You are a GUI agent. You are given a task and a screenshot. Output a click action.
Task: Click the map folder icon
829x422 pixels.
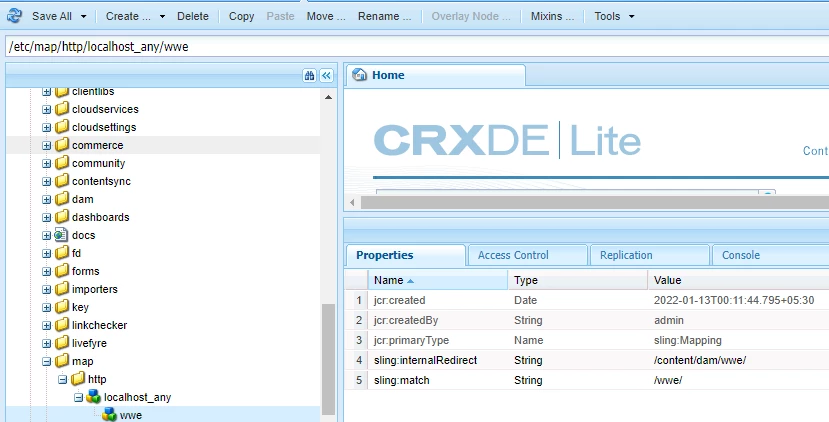[x=62, y=361]
